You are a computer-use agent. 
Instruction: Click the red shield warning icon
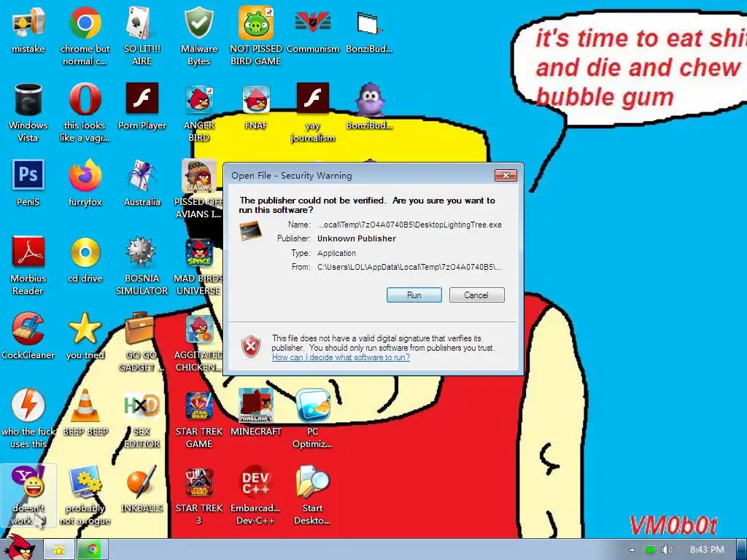(x=251, y=346)
